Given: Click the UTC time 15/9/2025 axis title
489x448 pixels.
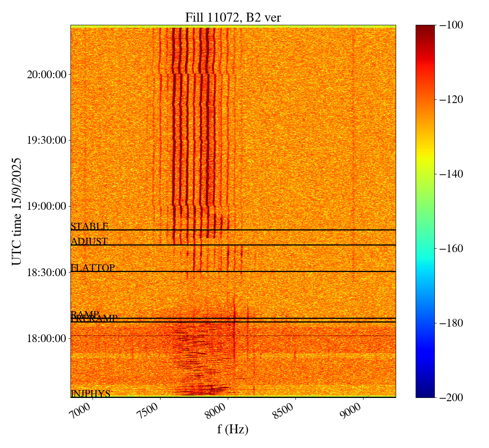Looking at the screenshot, I should (17, 211).
